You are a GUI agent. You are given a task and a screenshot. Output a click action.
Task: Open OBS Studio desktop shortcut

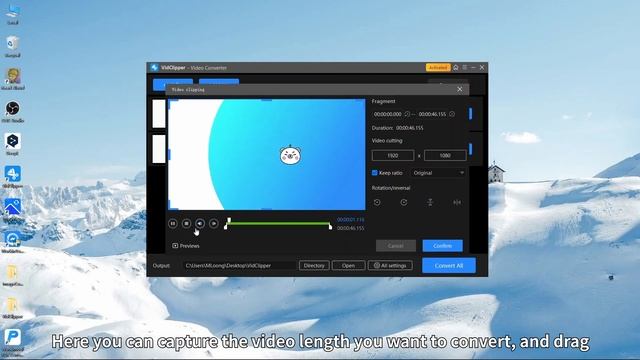(x=13, y=112)
